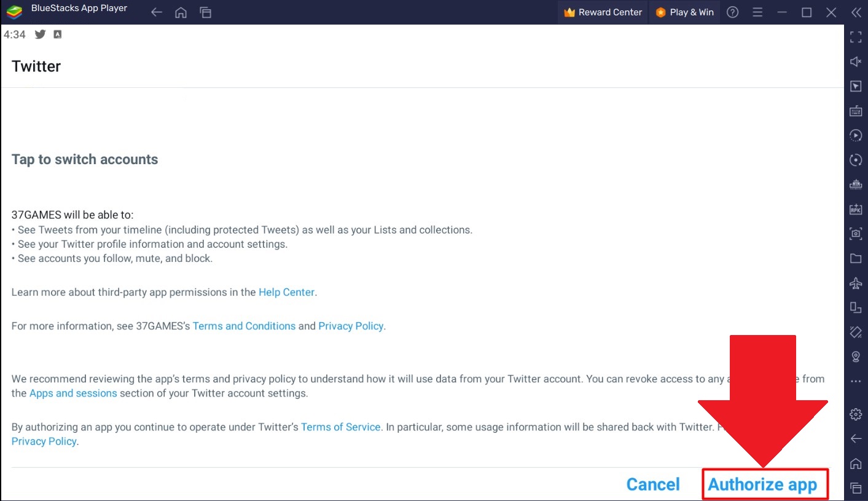This screenshot has height=501, width=868.
Task: Click 'See your Twitter profile information' line
Action: coord(149,244)
